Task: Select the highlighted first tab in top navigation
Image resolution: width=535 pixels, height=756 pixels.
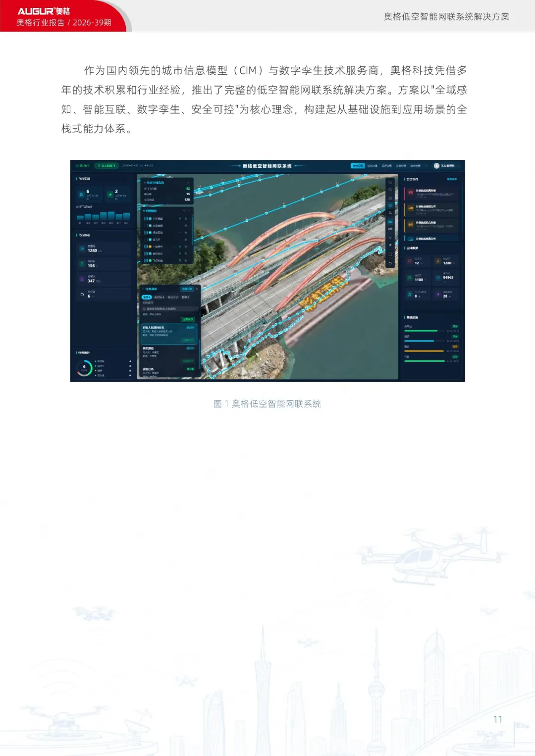Action: [358, 166]
